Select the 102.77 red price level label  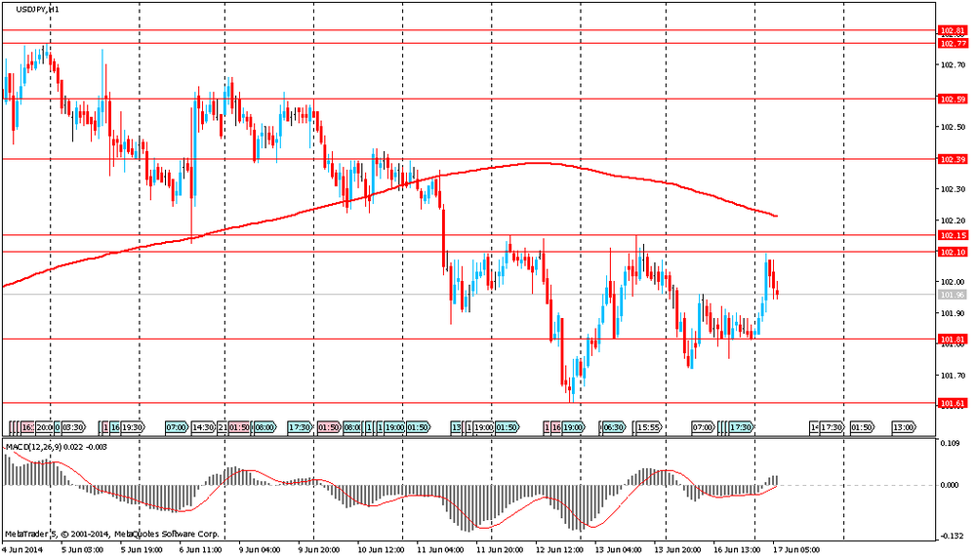coord(953,44)
